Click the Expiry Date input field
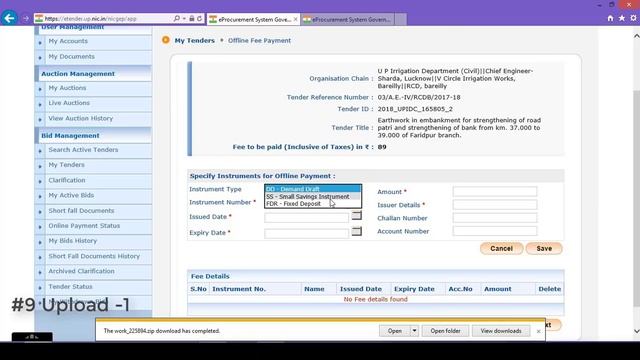640x360 pixels. 307,233
